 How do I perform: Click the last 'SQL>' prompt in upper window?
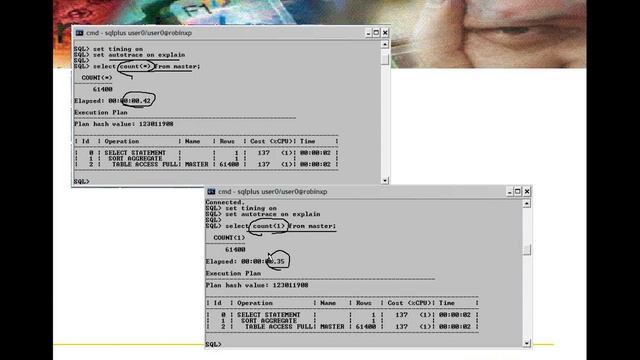(82, 181)
